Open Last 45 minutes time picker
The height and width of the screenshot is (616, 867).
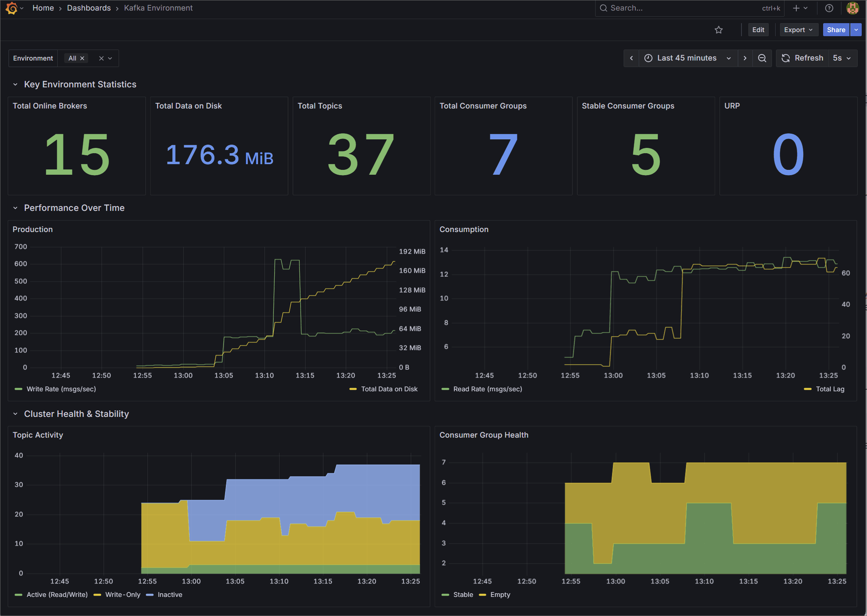click(687, 58)
